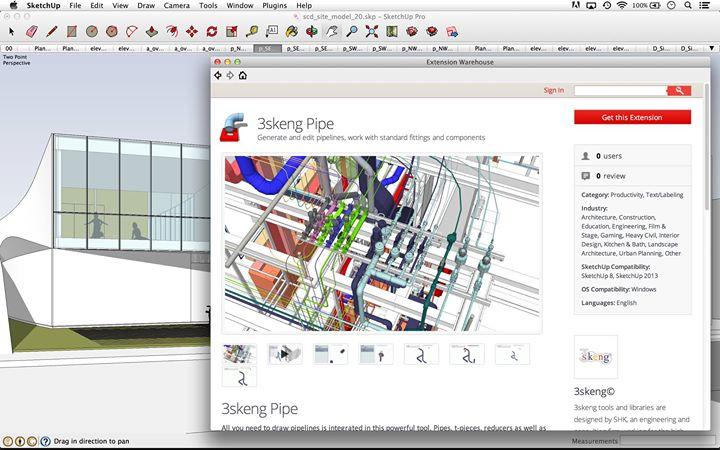Select the Offset tool
Viewport: 720px width, 450px height.
pyautogui.click(x=172, y=32)
